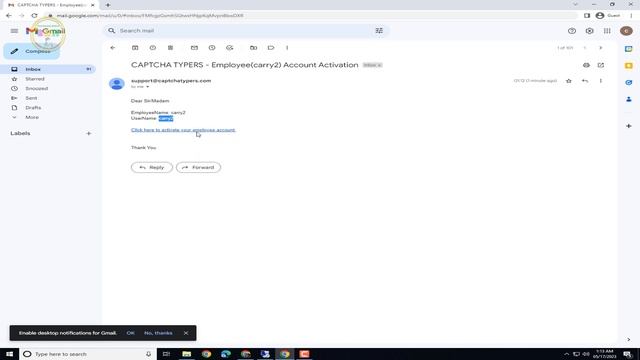
Task: Open Google Keep side panel
Action: [629, 66]
